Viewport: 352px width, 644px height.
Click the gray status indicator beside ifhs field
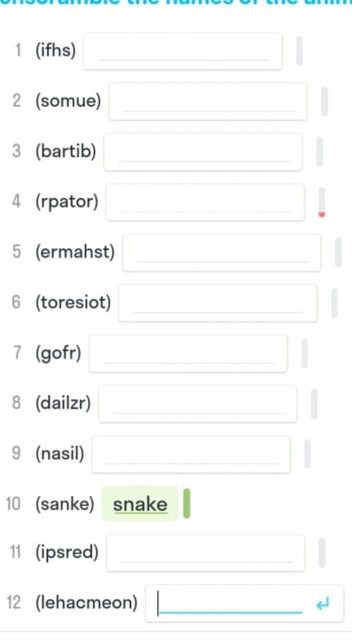[x=299, y=51]
